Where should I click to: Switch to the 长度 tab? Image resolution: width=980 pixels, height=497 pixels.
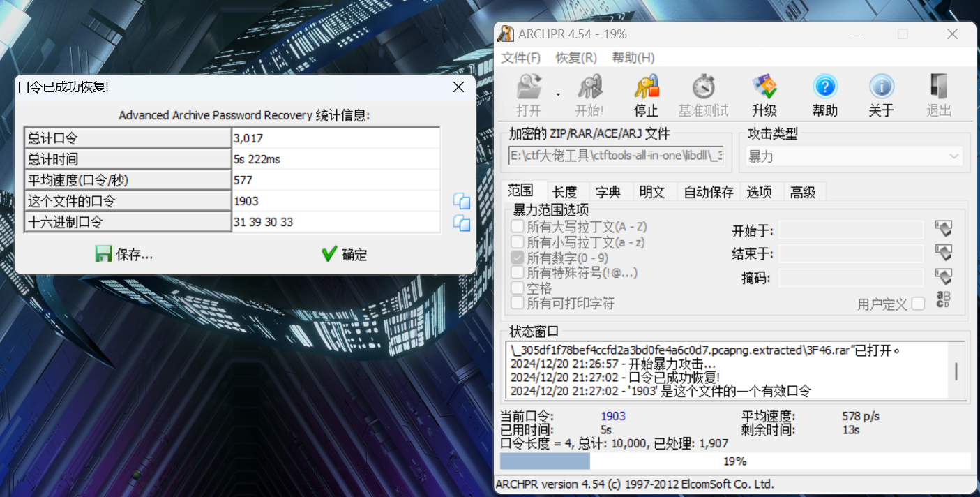click(x=565, y=192)
